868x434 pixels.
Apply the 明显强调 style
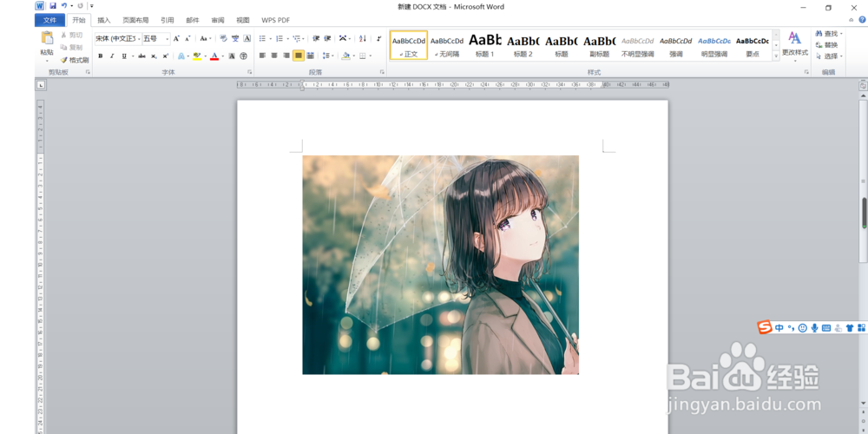[x=714, y=45]
